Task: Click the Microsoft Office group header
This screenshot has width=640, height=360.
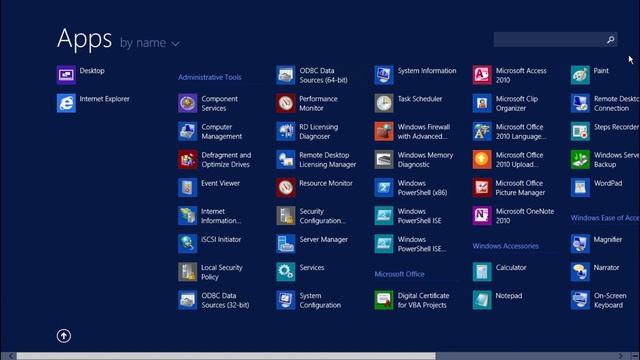Action: [x=400, y=274]
